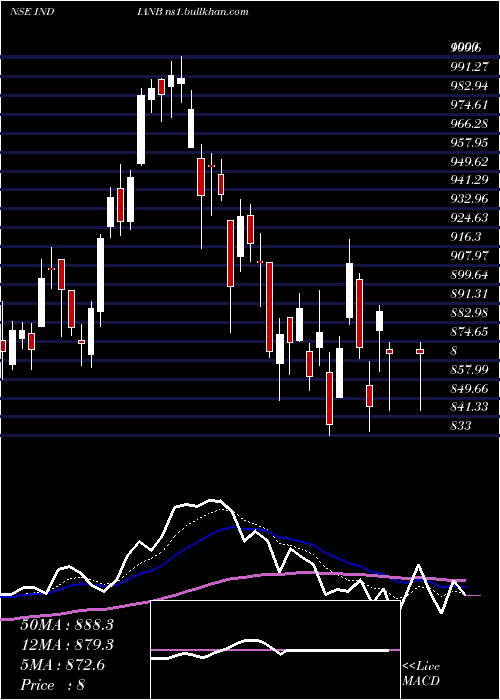Click the 833 price axis label
Image resolution: width=500 pixels, height=700 pixels.
click(x=461, y=425)
